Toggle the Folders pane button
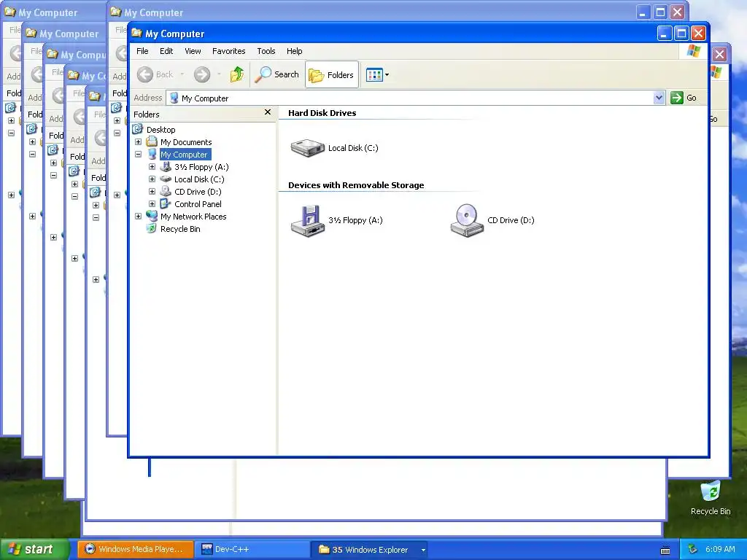The width and height of the screenshot is (747, 560). [332, 75]
